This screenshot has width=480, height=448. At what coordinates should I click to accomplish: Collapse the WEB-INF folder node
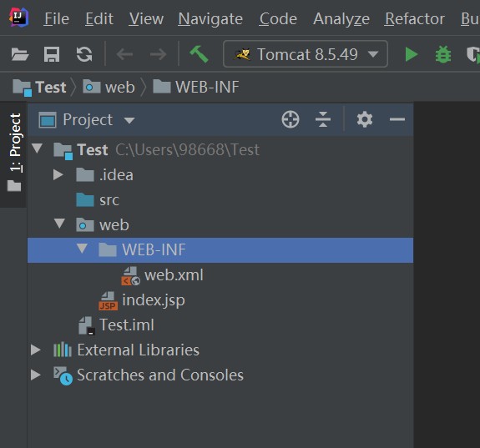(x=82, y=248)
